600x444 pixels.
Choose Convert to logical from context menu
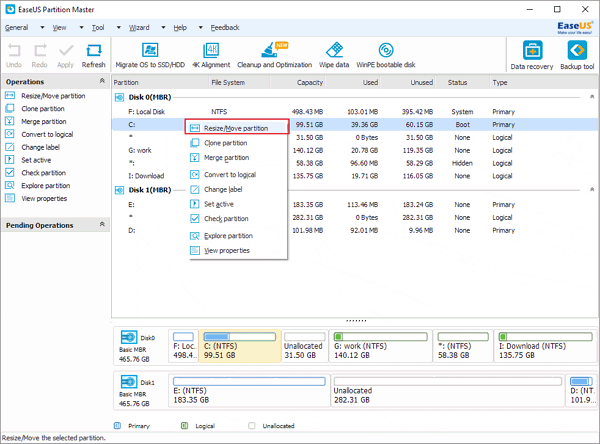tap(238, 175)
